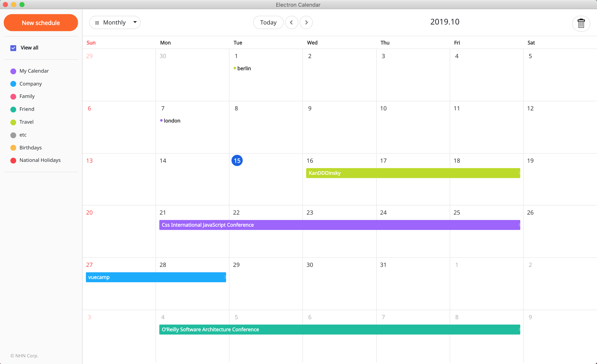
Task: Toggle Family pink circle
Action: point(13,96)
